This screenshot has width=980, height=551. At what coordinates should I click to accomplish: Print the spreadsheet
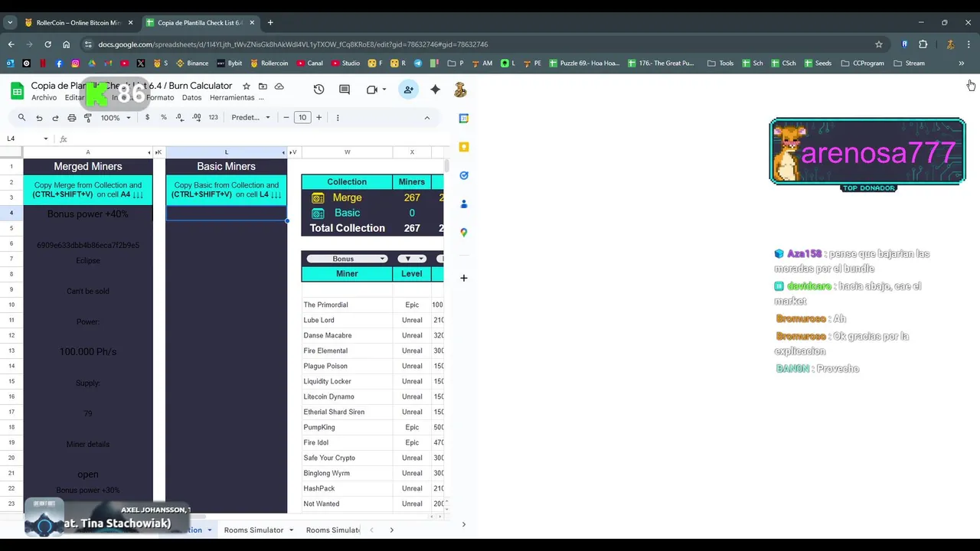(72, 118)
